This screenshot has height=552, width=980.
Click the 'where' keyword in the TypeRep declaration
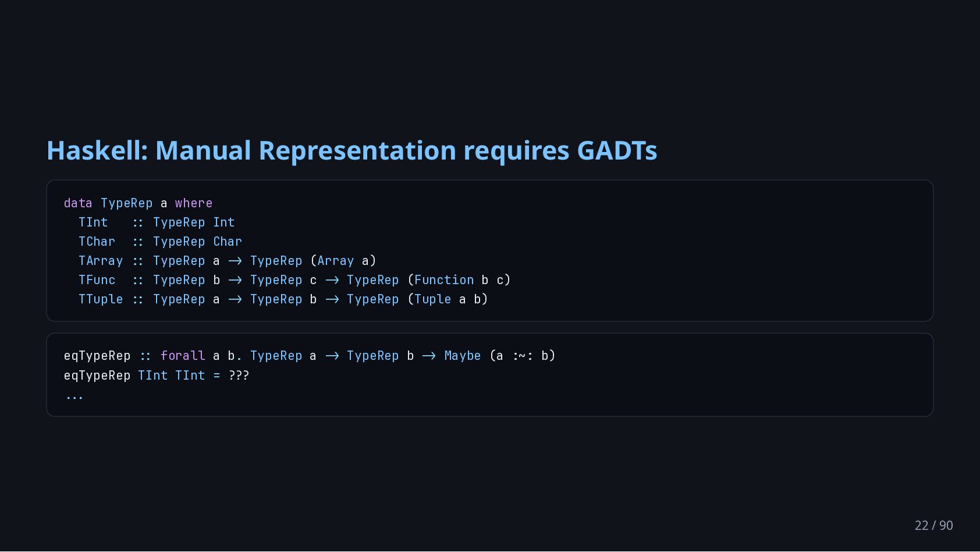point(194,203)
